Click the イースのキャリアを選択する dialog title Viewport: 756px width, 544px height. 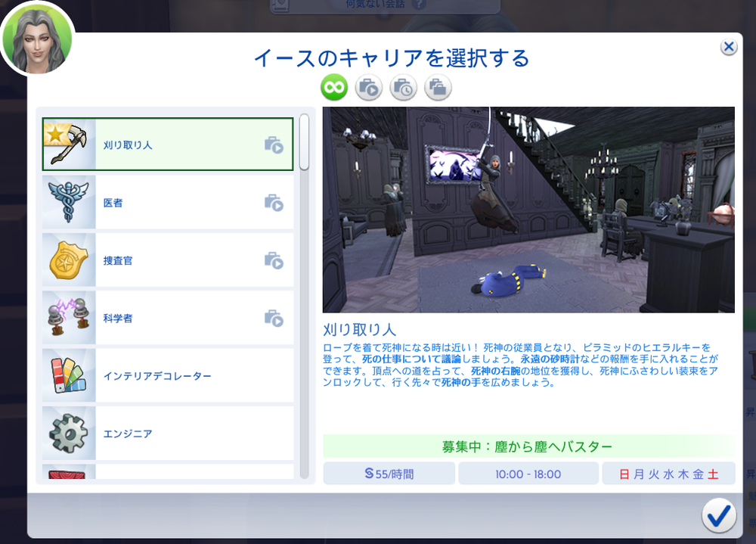[x=392, y=58]
